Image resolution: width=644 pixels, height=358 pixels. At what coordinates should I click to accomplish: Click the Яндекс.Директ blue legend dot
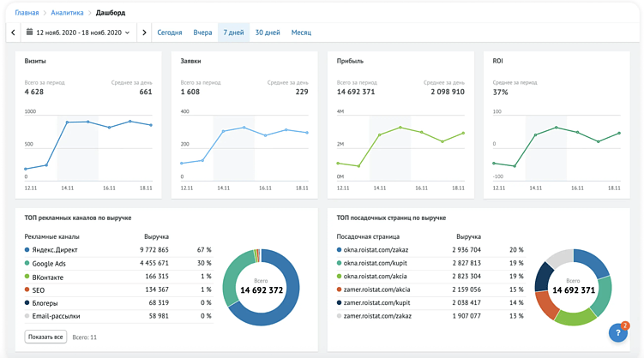27,249
